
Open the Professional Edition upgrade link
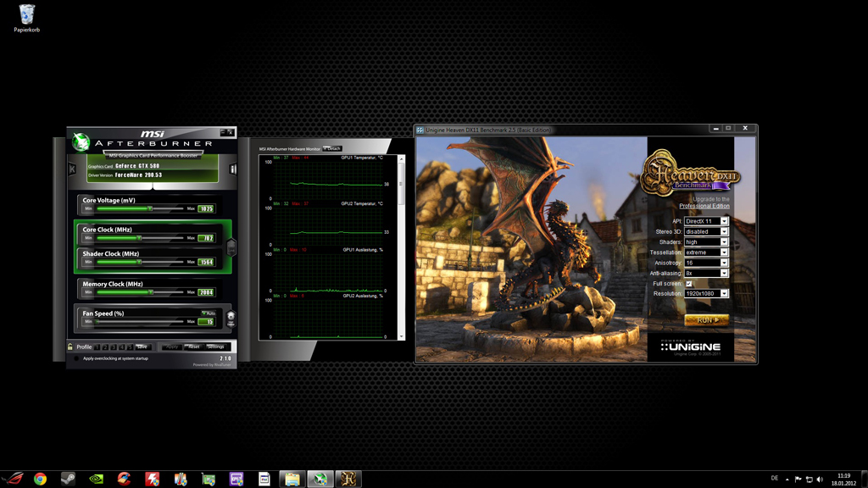coord(704,206)
